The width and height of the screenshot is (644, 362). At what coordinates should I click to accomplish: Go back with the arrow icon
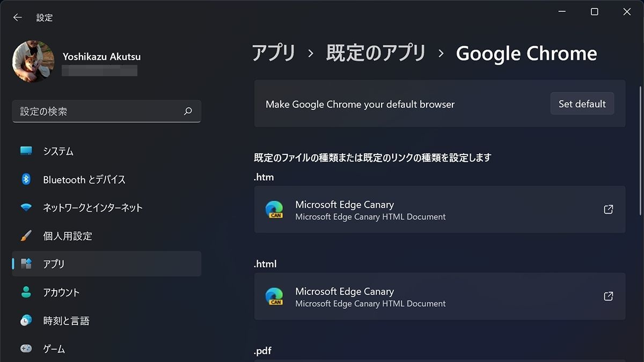pyautogui.click(x=18, y=17)
